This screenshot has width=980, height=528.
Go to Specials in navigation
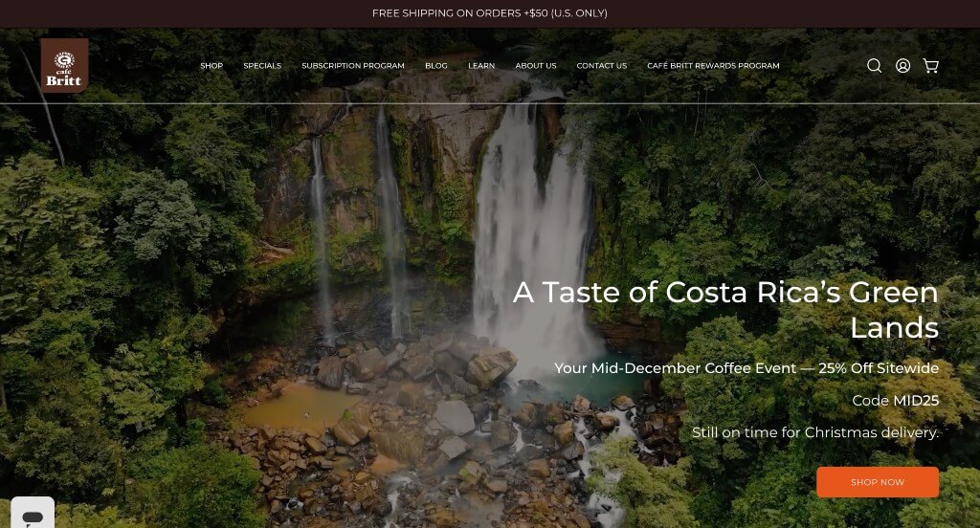(x=262, y=66)
